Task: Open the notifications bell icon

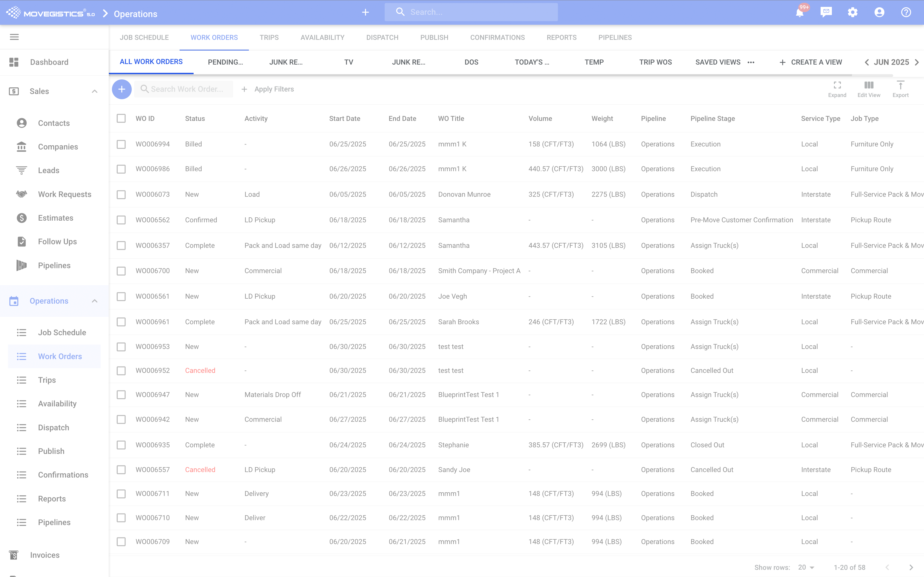Action: [x=799, y=13]
